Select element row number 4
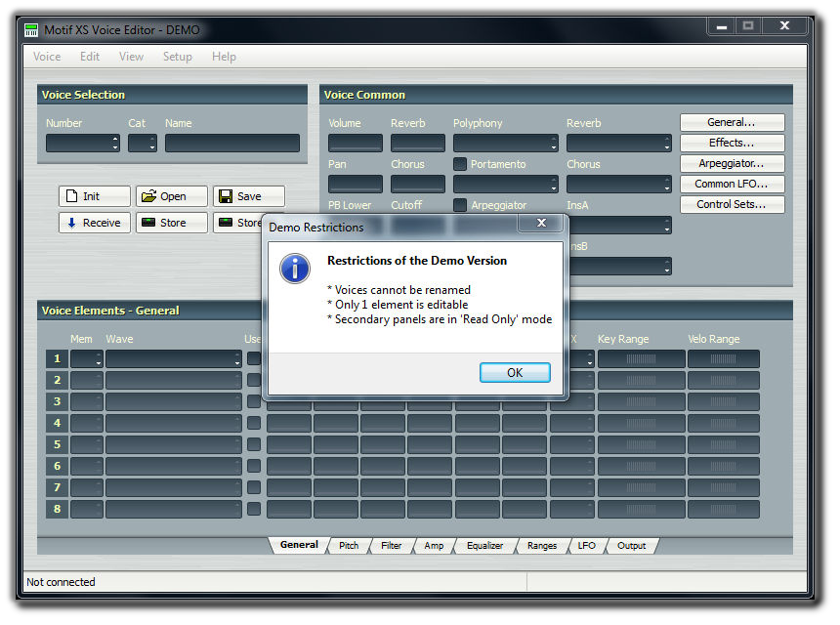 pos(57,423)
